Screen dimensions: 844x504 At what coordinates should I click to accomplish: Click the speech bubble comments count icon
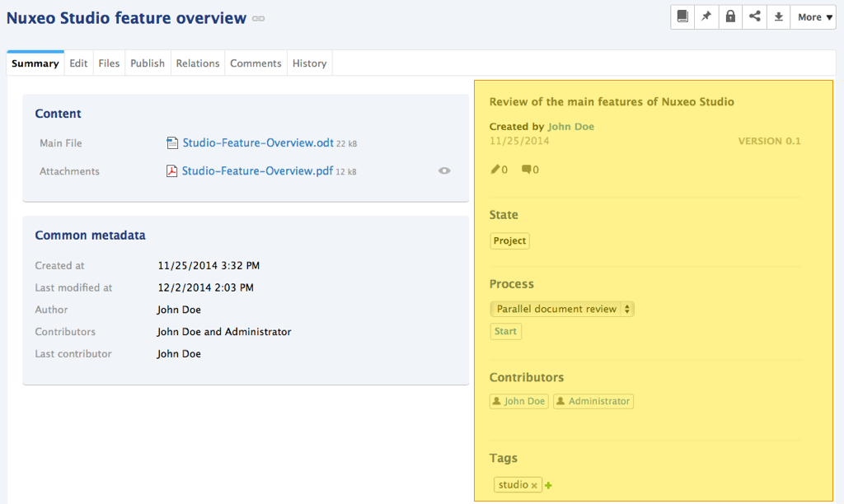click(x=526, y=170)
